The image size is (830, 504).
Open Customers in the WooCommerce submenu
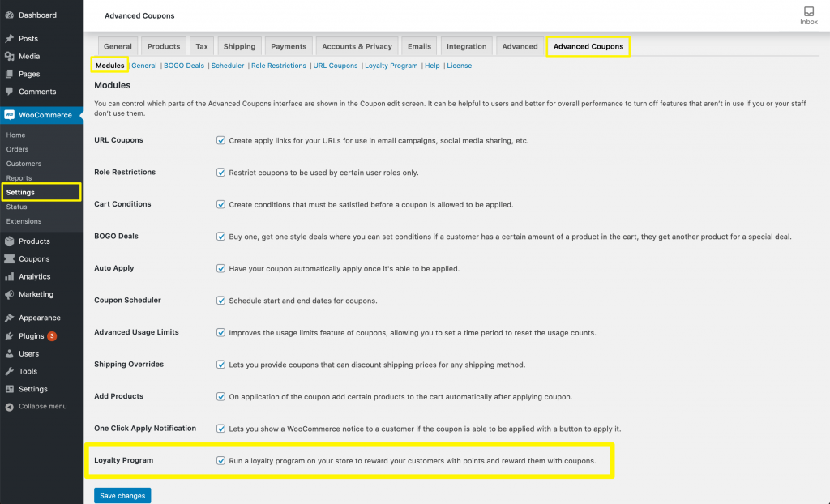(24, 164)
